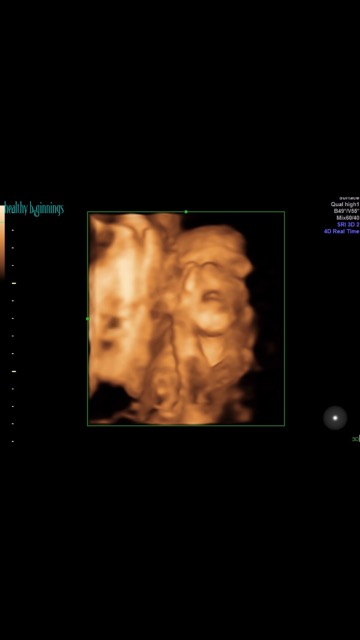Click the light source direction sphere
The image size is (360, 640).
click(335, 418)
